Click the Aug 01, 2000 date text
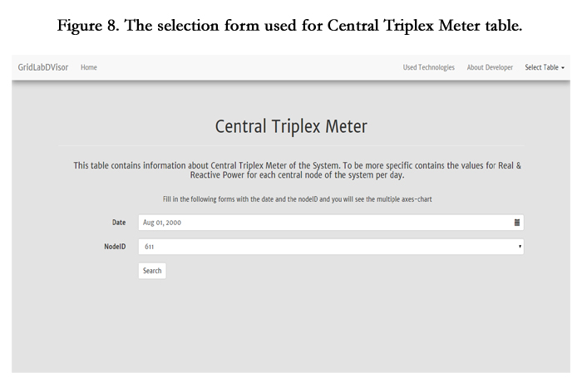 (x=162, y=223)
